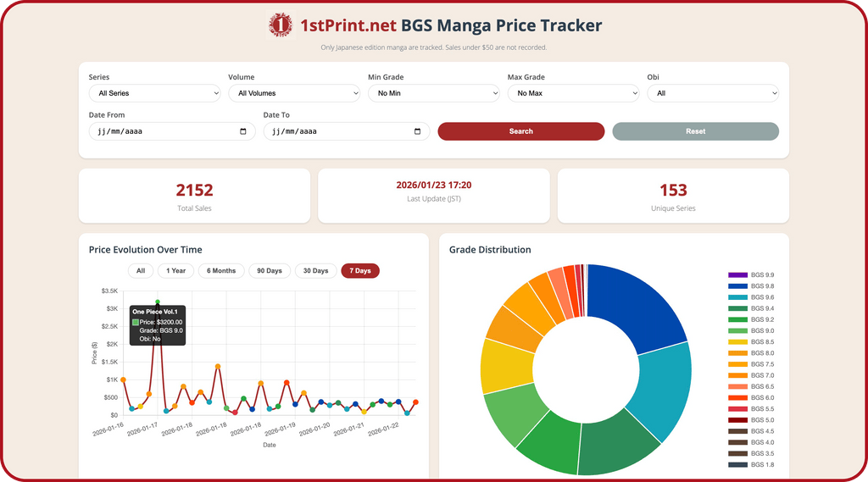868x482 pixels.
Task: Click the Date To input field
Action: (x=347, y=131)
